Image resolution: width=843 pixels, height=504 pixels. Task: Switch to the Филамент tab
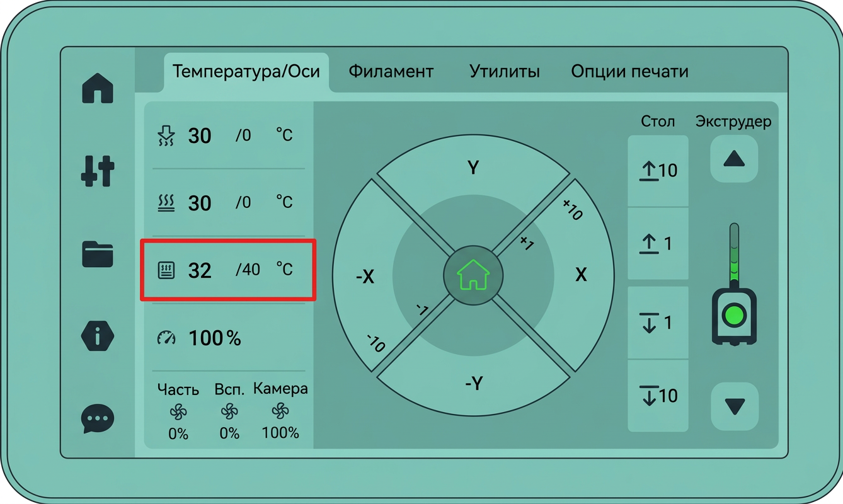coord(391,71)
